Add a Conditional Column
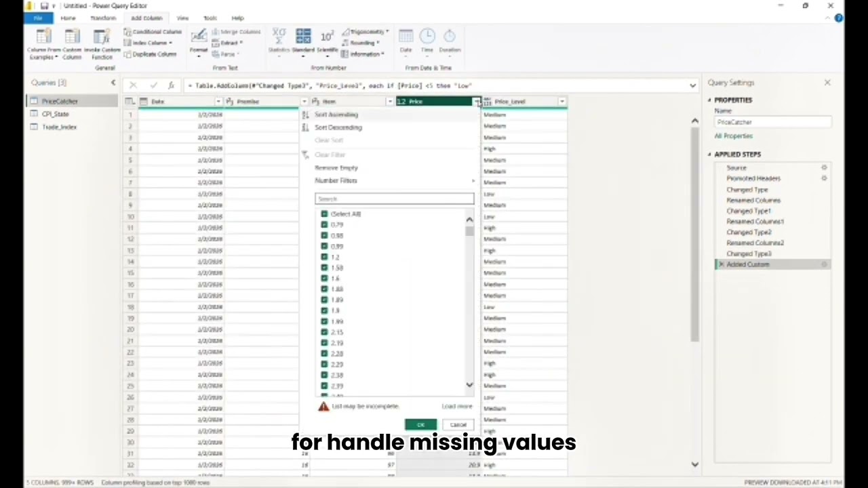 pos(153,32)
